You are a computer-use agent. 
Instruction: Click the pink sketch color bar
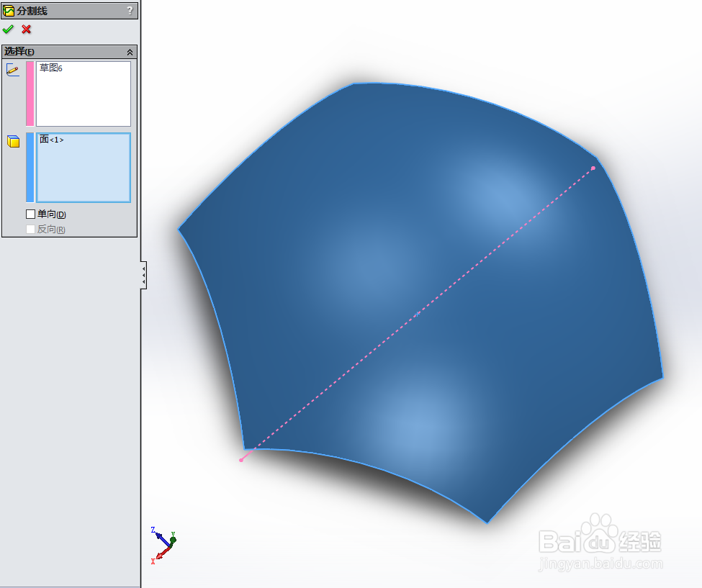tap(30, 94)
